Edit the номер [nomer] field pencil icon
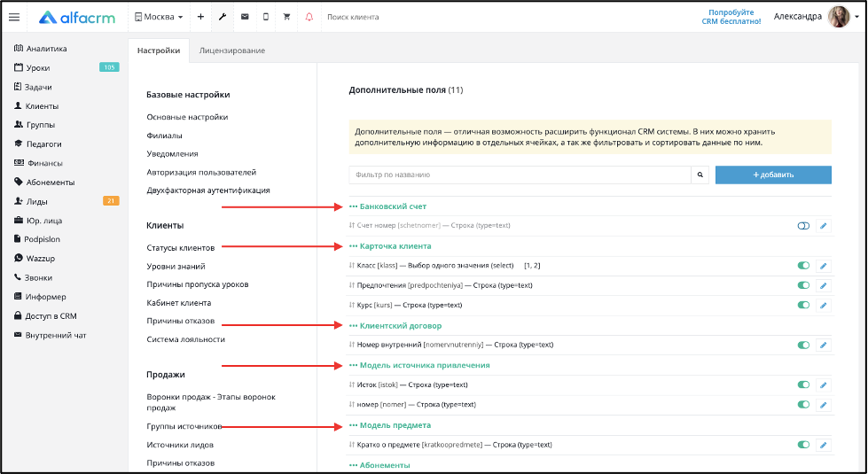Image resolution: width=868 pixels, height=474 pixels. (x=823, y=405)
